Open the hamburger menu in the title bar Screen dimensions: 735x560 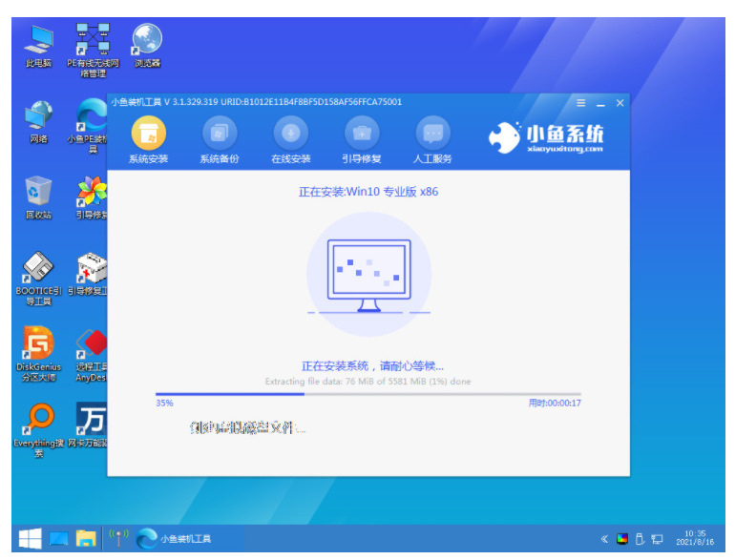tap(580, 103)
